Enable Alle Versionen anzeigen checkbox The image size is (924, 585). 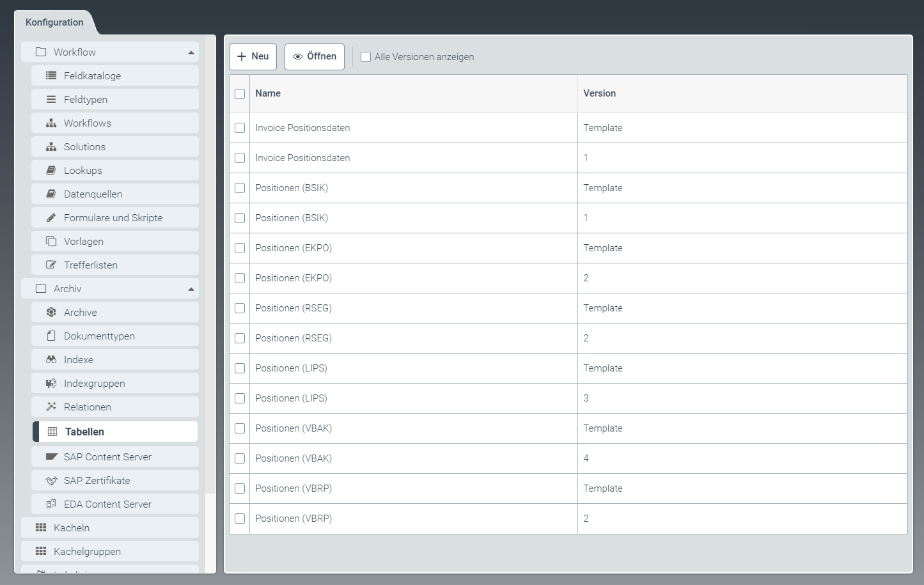(366, 57)
